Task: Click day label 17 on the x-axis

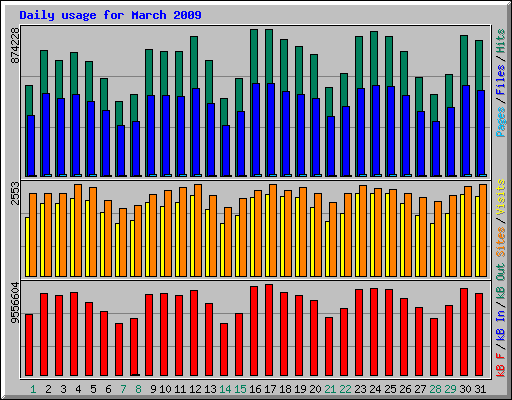Action: (270, 389)
